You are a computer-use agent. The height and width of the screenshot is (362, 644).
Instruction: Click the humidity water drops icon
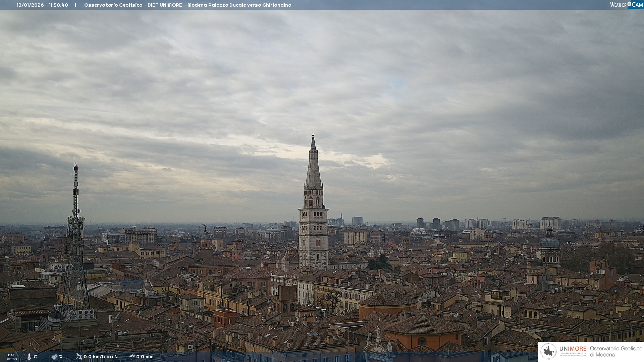(x=54, y=357)
